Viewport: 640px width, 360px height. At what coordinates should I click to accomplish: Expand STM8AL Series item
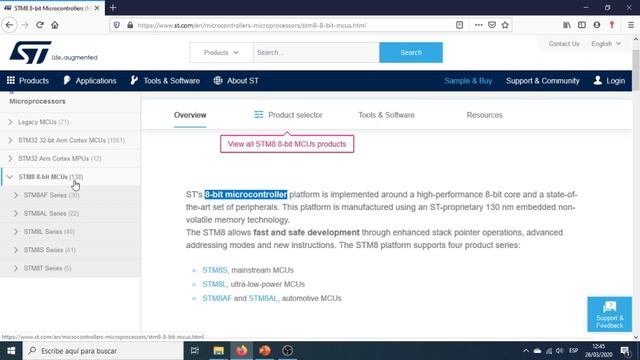[x=16, y=213]
